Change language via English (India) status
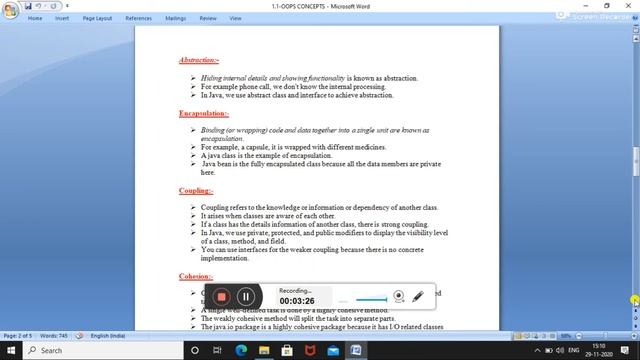Viewport: 640px width, 360px height. click(x=108, y=336)
